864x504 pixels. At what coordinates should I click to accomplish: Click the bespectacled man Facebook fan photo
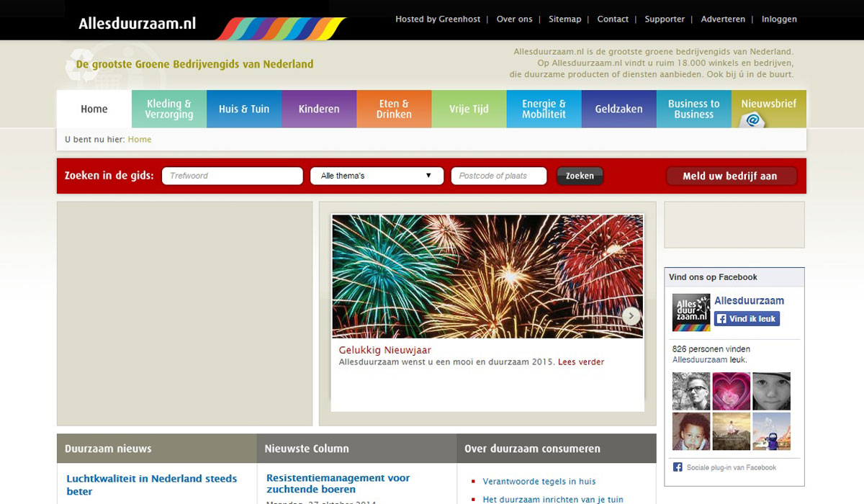[690, 391]
